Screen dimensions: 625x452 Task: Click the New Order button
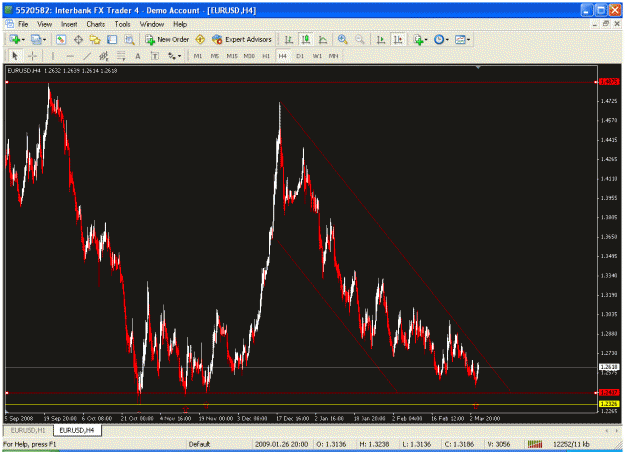pyautogui.click(x=167, y=39)
